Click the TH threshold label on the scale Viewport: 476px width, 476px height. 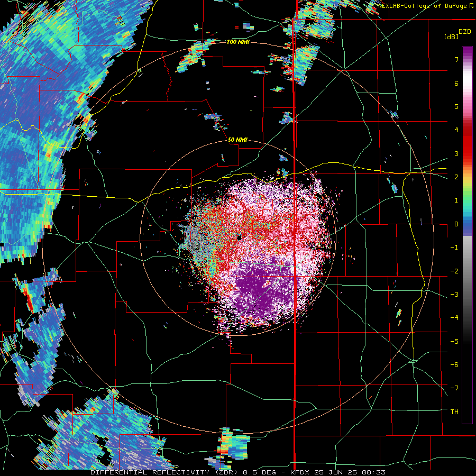(454, 412)
